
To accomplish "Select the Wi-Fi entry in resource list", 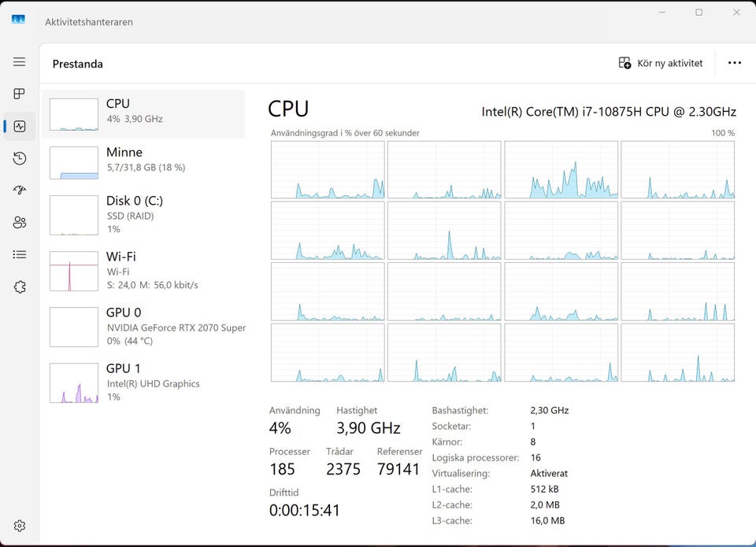I will pyautogui.click(x=143, y=271).
